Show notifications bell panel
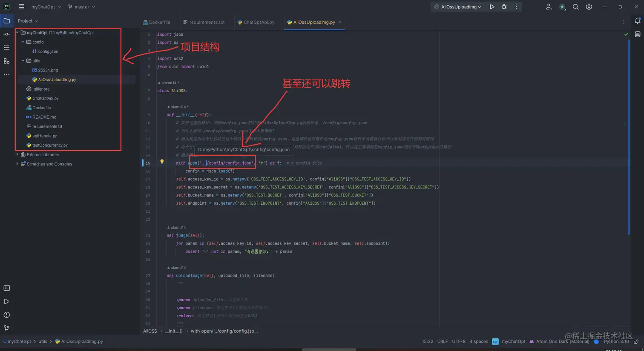This screenshot has height=351, width=644. pos(638,20)
